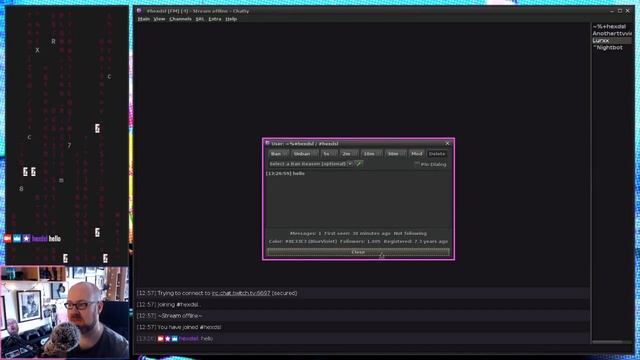Click the red badge in the overlay chat message
This screenshot has width=640, height=360.
tap(8, 238)
